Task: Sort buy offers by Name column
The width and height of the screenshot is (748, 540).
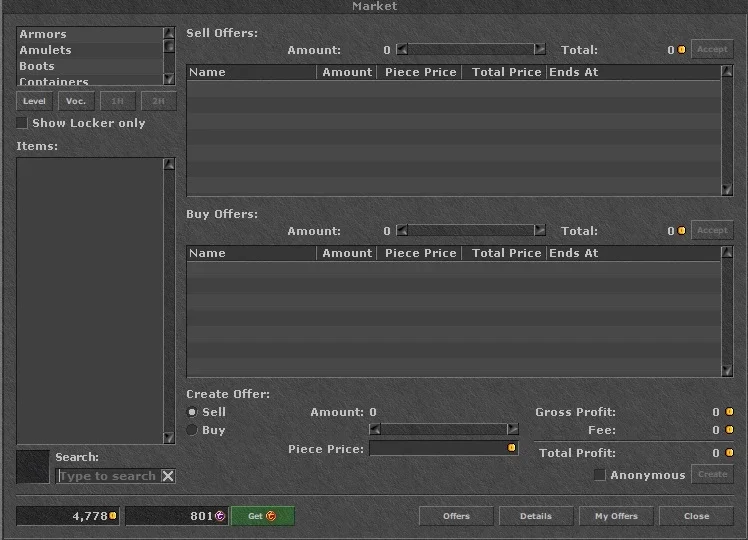Action: (x=251, y=253)
